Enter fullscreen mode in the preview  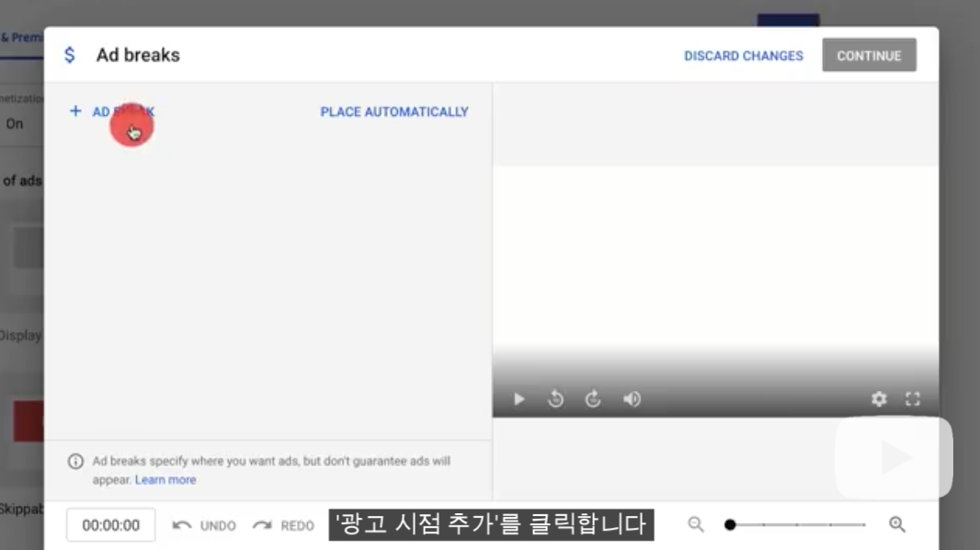pyautogui.click(x=913, y=399)
